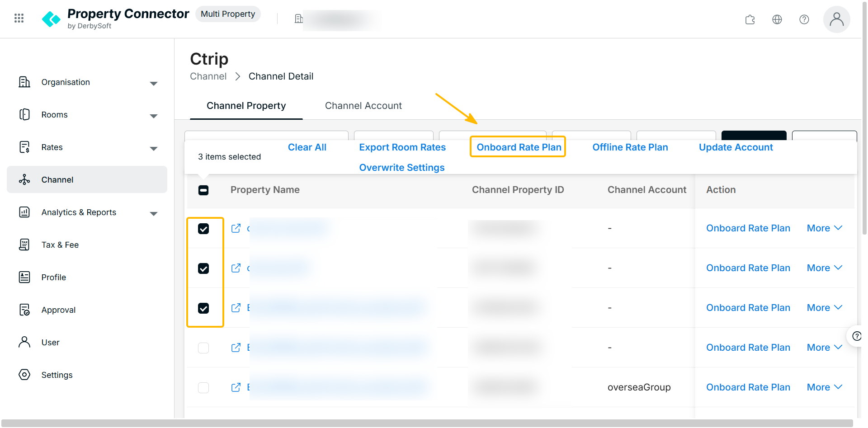Toggle the select-all header checkbox
This screenshot has height=428, width=868.
[203, 190]
